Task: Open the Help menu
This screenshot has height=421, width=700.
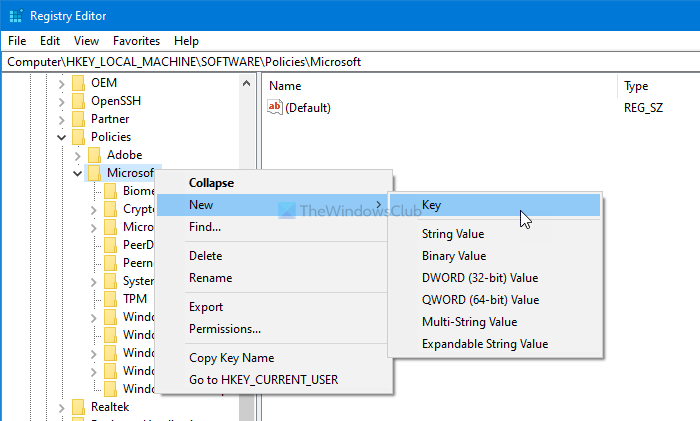Action: (186, 41)
